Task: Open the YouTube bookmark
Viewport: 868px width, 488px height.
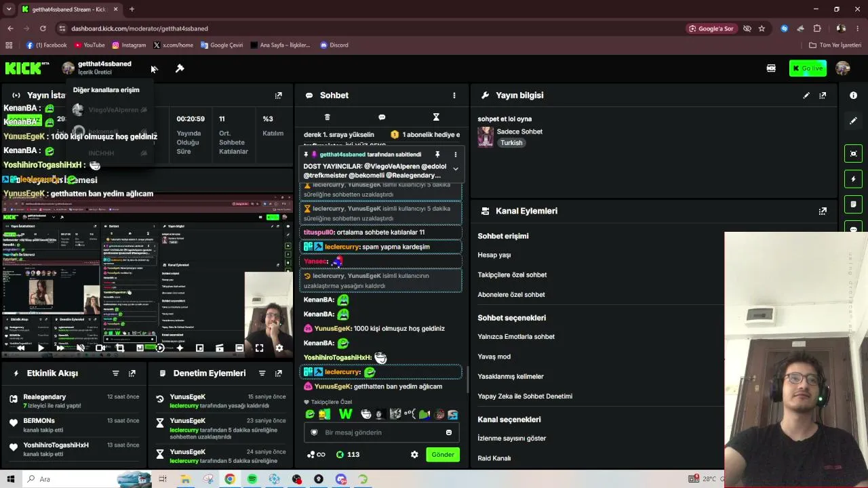Action: coord(90,45)
